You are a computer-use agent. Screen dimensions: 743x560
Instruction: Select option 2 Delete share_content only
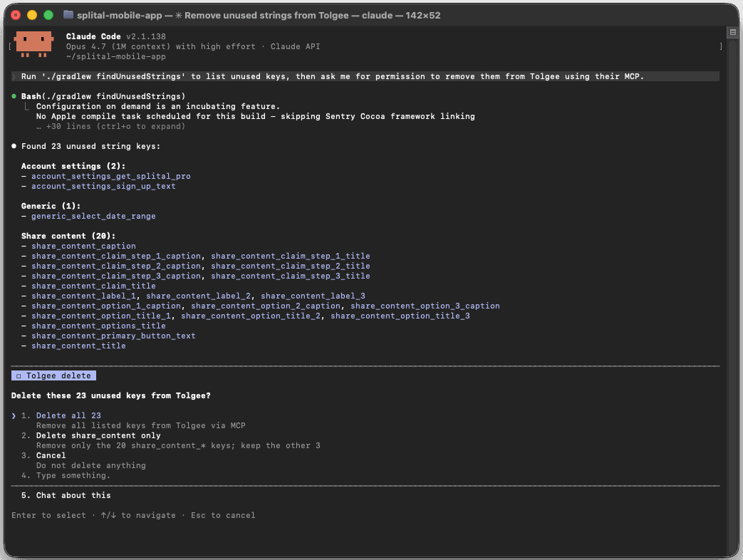(x=98, y=435)
